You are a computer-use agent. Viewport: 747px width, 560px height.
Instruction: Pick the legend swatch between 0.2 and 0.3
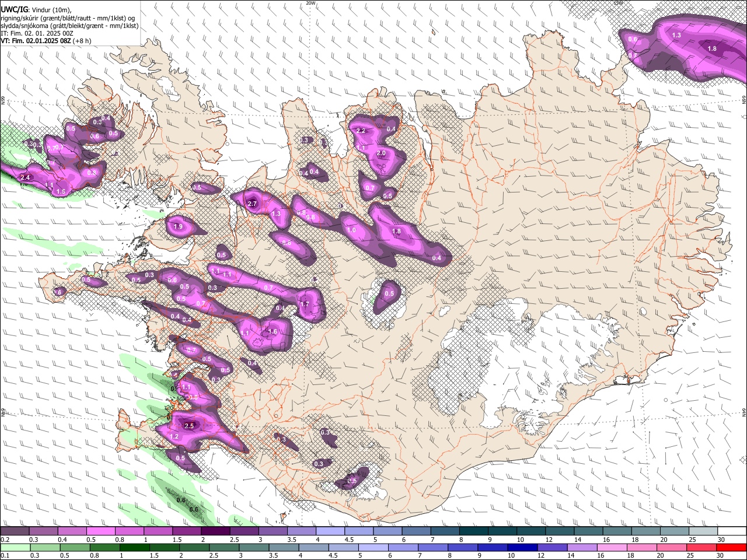[15, 531]
